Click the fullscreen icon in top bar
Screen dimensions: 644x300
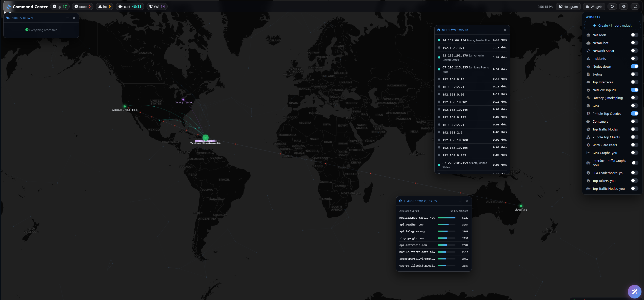(635, 7)
